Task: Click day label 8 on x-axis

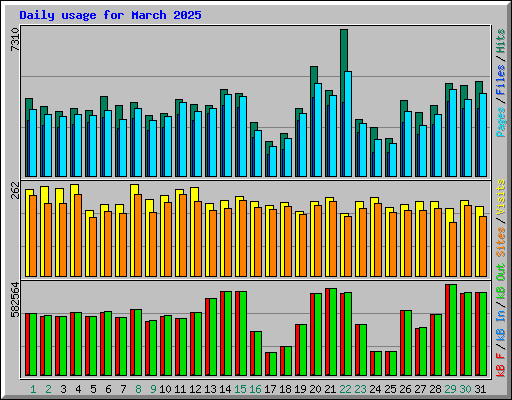Action: [138, 389]
